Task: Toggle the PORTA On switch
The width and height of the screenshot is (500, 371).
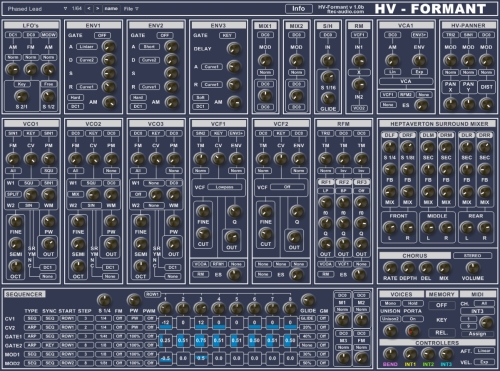Action: [x=413, y=319]
